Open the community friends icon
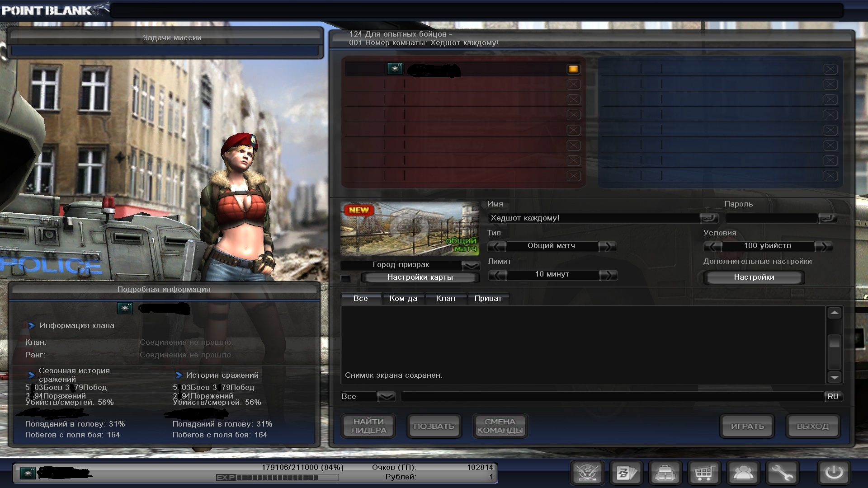The height and width of the screenshot is (488, 868). 743,474
